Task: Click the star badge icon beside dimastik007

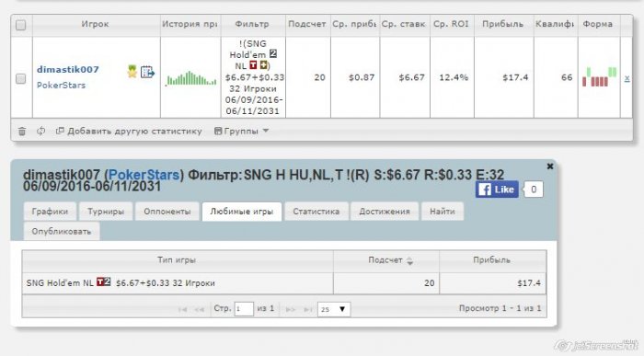Action: point(132,72)
